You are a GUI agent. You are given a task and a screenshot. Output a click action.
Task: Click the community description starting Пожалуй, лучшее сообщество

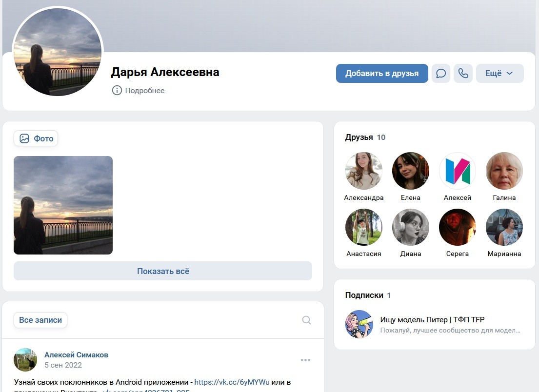click(450, 330)
